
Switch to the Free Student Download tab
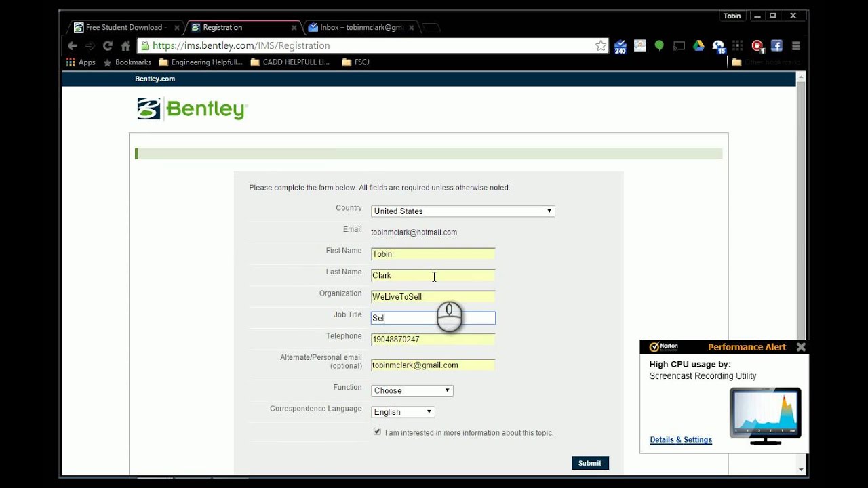tap(124, 28)
